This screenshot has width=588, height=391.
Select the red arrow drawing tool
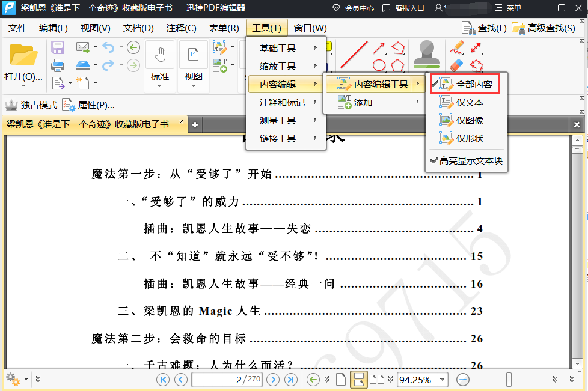379,48
